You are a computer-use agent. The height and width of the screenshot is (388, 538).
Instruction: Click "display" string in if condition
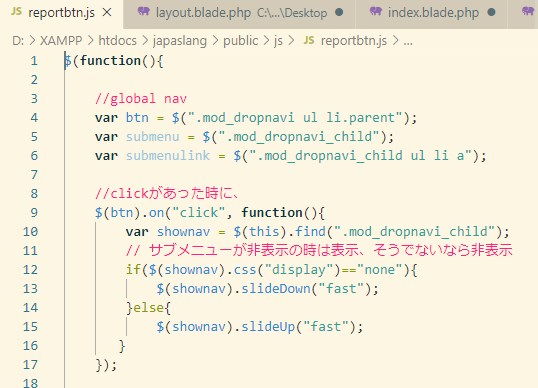coord(298,270)
